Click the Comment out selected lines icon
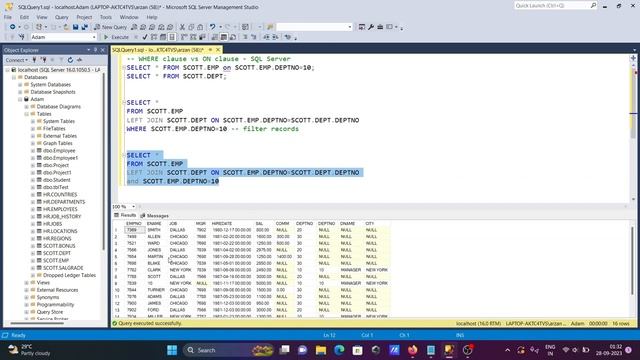This screenshot has width=640, height=360. [x=245, y=37]
